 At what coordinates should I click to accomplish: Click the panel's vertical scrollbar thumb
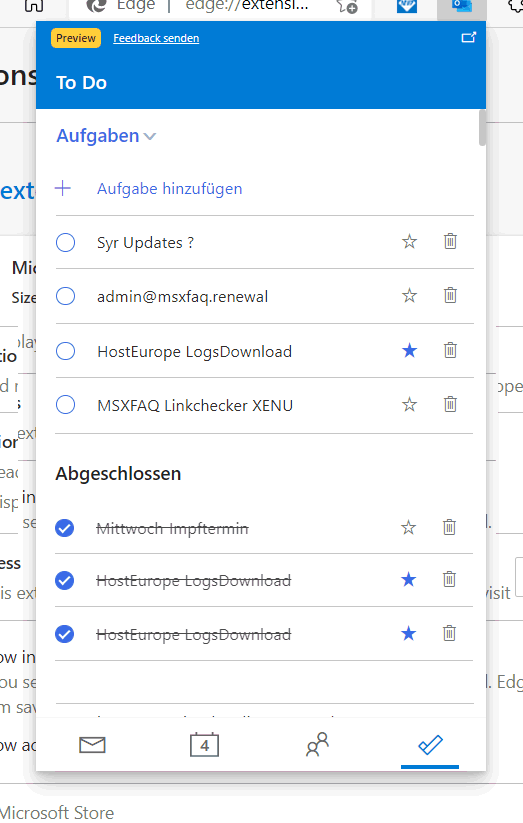[x=482, y=128]
